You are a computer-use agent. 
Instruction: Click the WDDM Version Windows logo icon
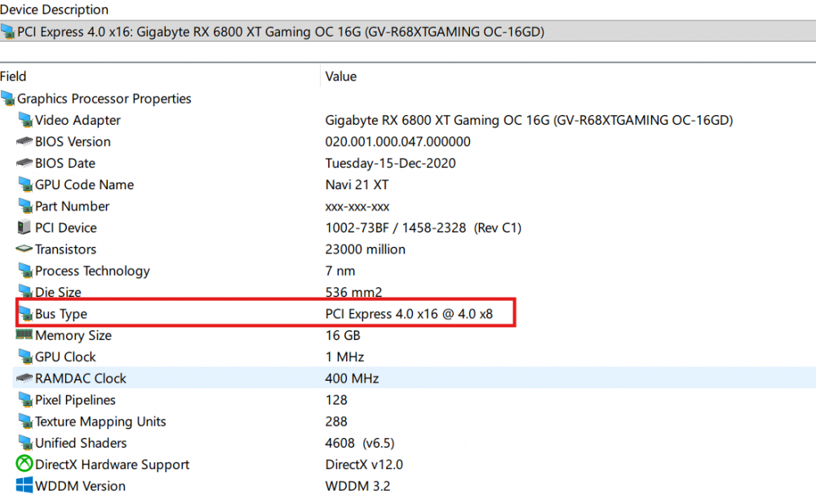[24, 485]
